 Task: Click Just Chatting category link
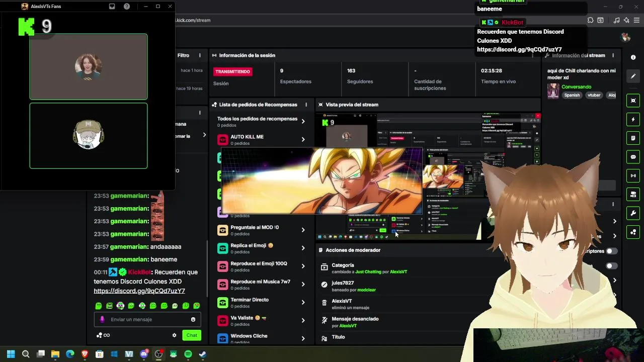tap(368, 271)
